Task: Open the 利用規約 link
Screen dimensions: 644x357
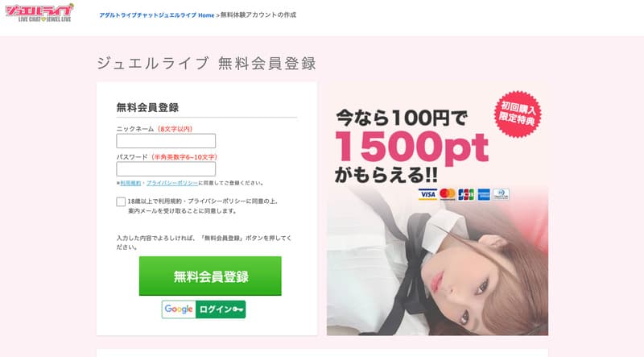Action: point(130,183)
